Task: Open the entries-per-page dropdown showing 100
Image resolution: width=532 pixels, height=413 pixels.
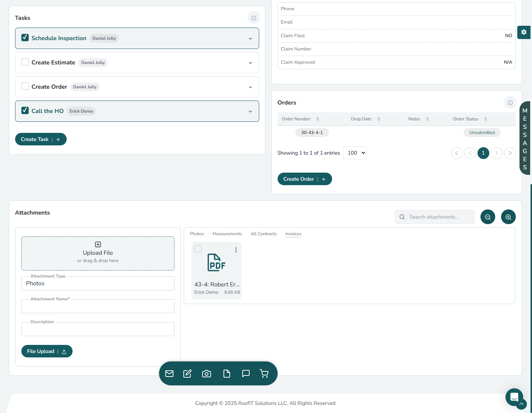Action: click(355, 153)
